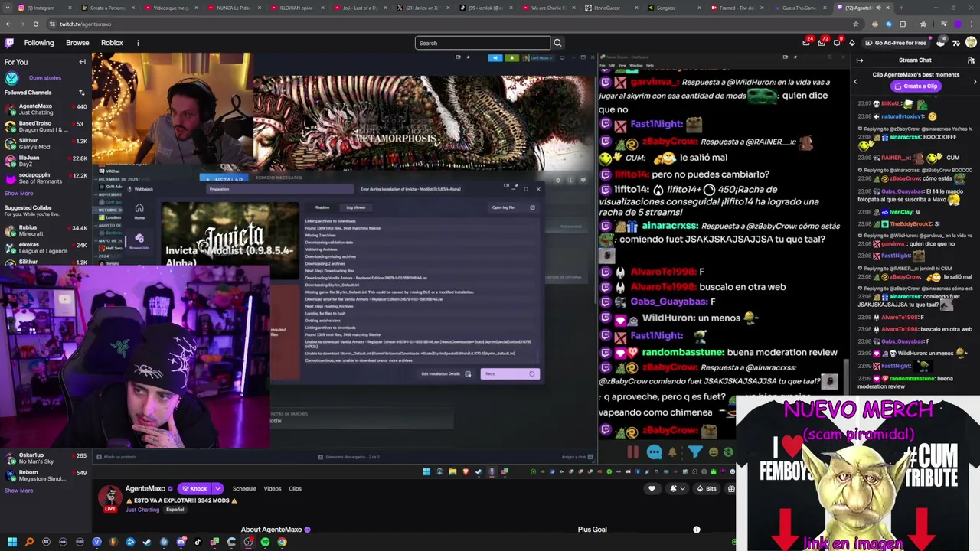This screenshot has width=980, height=551.
Task: Click the search magnifier button
Action: click(x=557, y=43)
